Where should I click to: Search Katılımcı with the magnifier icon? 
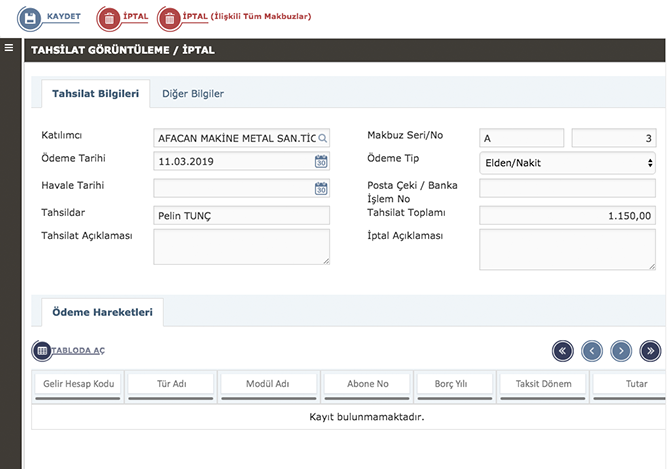(x=322, y=138)
